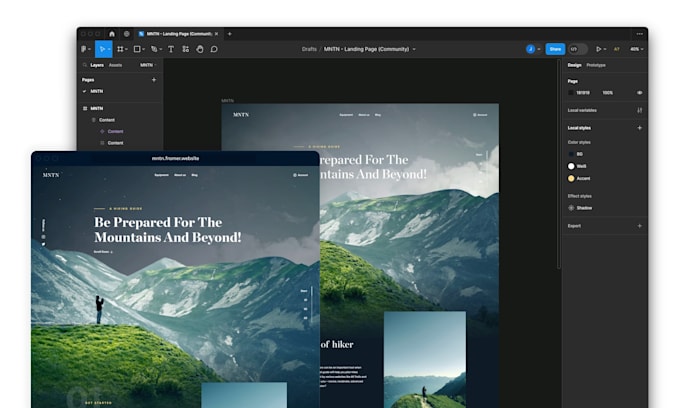This screenshot has height=408, width=680.
Task: Close the MNTN Landing Page tab
Action: [216, 34]
